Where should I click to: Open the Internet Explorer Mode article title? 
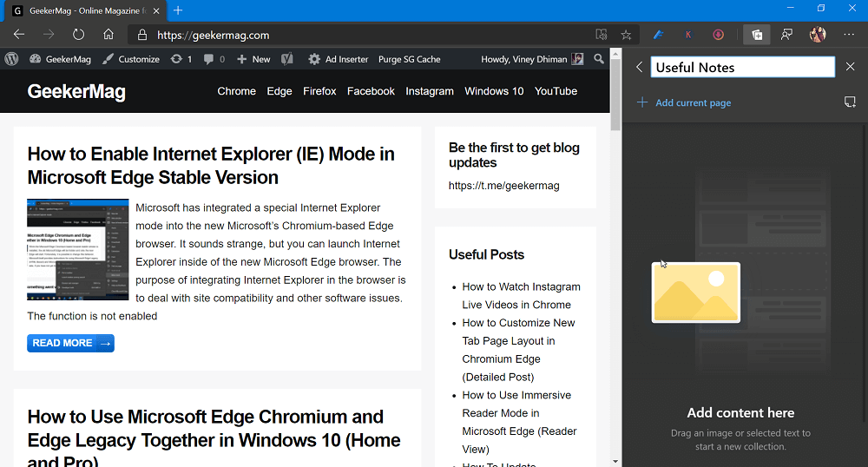pyautogui.click(x=211, y=166)
